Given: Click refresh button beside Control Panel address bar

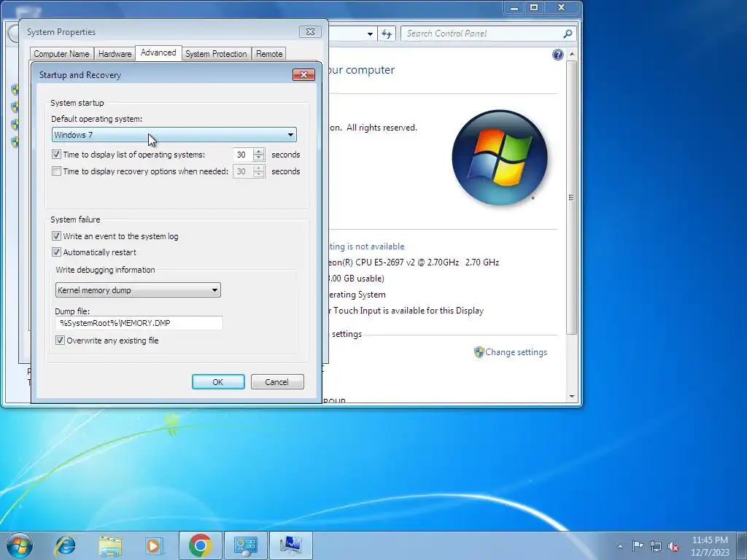Looking at the screenshot, I should (387, 34).
